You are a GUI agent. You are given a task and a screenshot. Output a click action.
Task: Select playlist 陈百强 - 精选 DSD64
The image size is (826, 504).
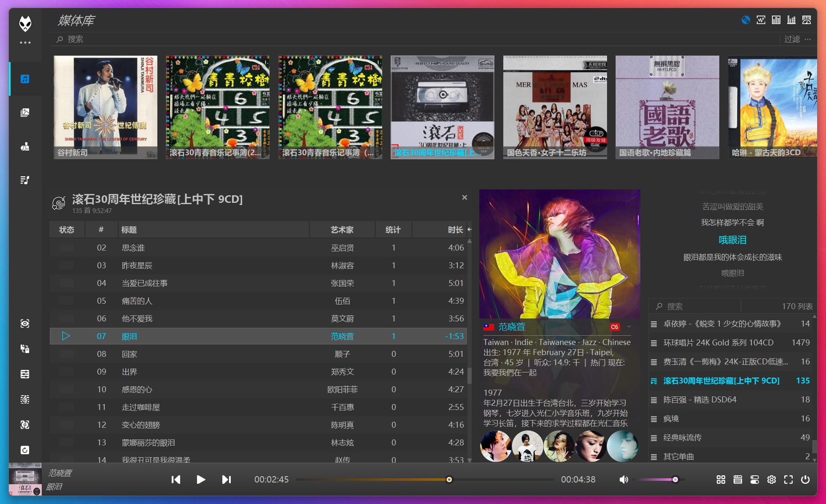[x=699, y=399]
